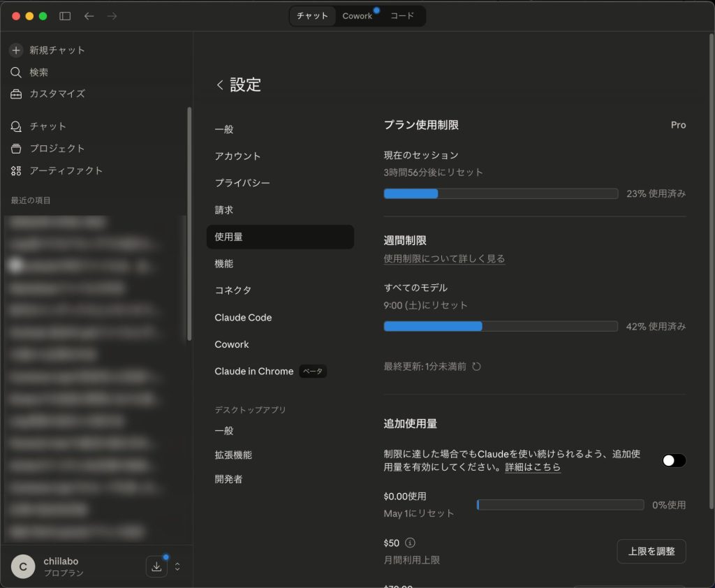Click the チャット bubble icon in the sidebar
This screenshot has height=588, width=715.
(x=16, y=126)
